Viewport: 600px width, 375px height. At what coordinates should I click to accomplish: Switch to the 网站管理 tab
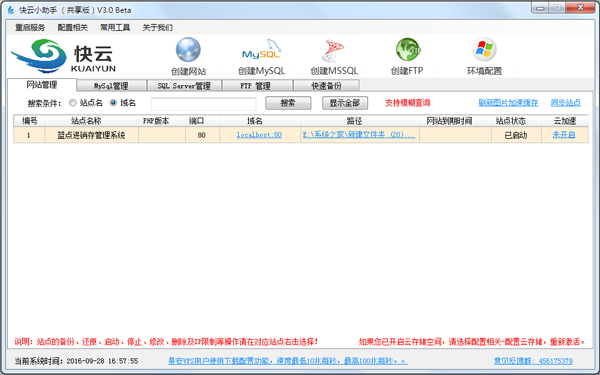(42, 85)
